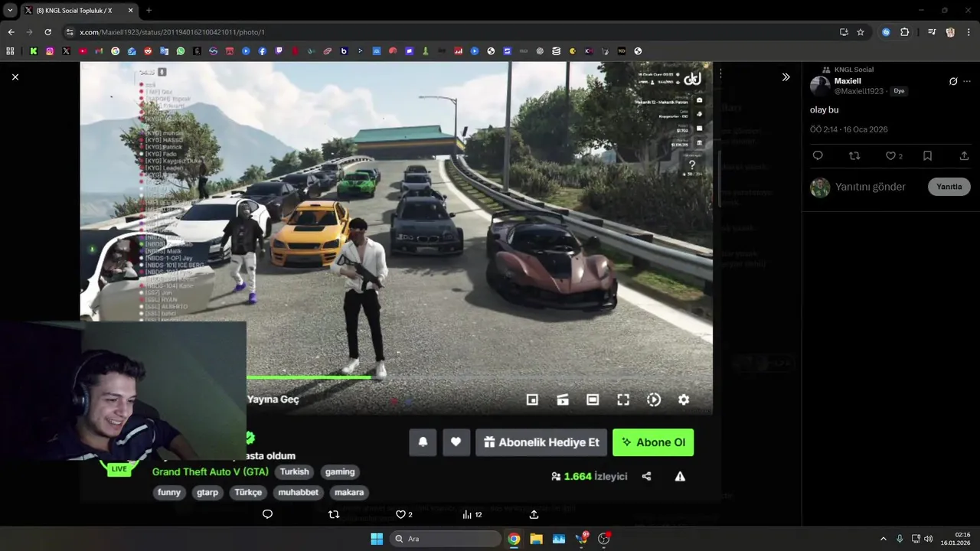The image size is (980, 551).
Task: Open Maxiell's profile avatar
Action: [x=820, y=86]
